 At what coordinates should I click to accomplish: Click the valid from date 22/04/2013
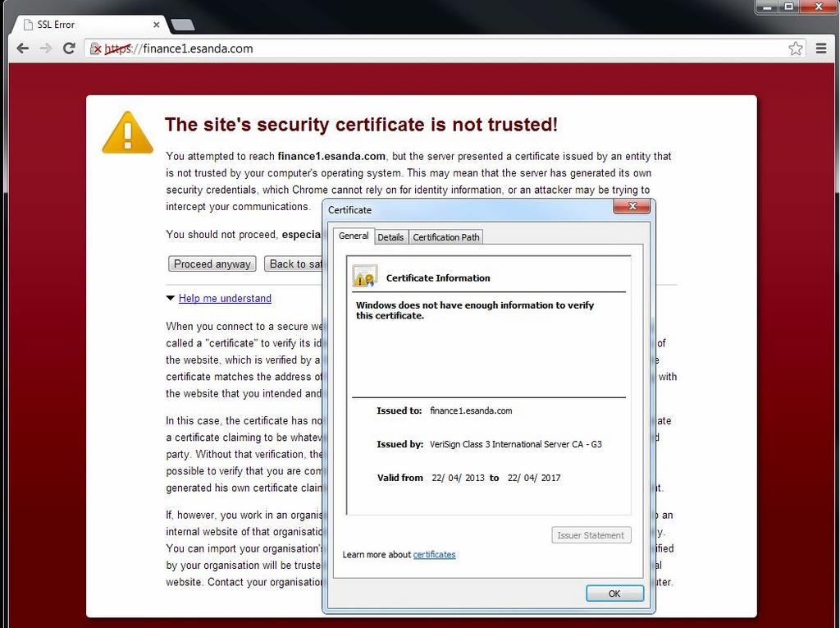point(458,478)
